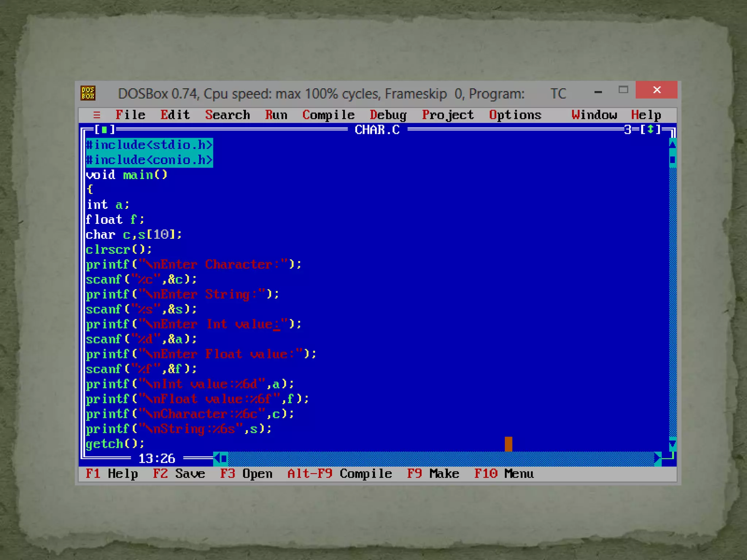747x560 pixels.
Task: Click the horizontal scrollbar position thumb
Action: [224, 458]
